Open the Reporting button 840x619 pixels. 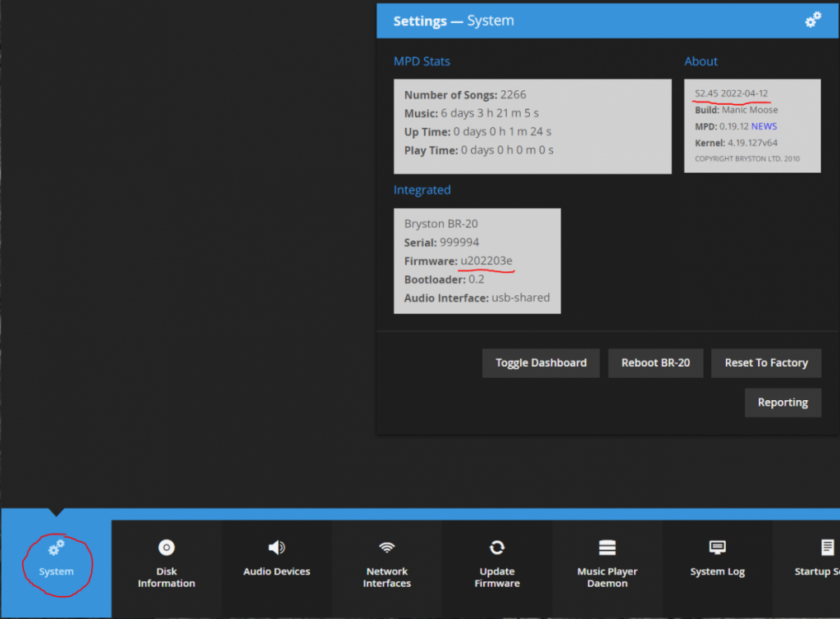pyautogui.click(x=783, y=403)
